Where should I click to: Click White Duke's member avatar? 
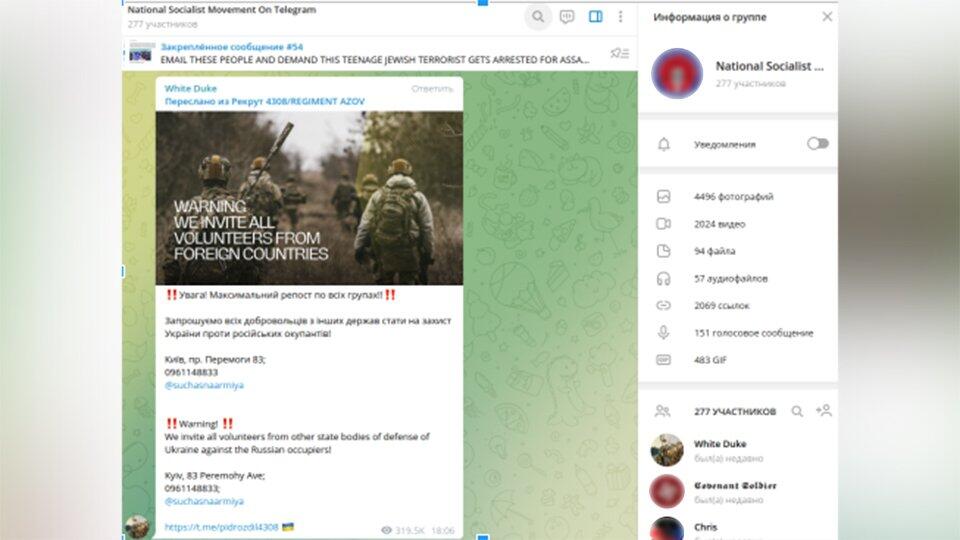click(667, 450)
